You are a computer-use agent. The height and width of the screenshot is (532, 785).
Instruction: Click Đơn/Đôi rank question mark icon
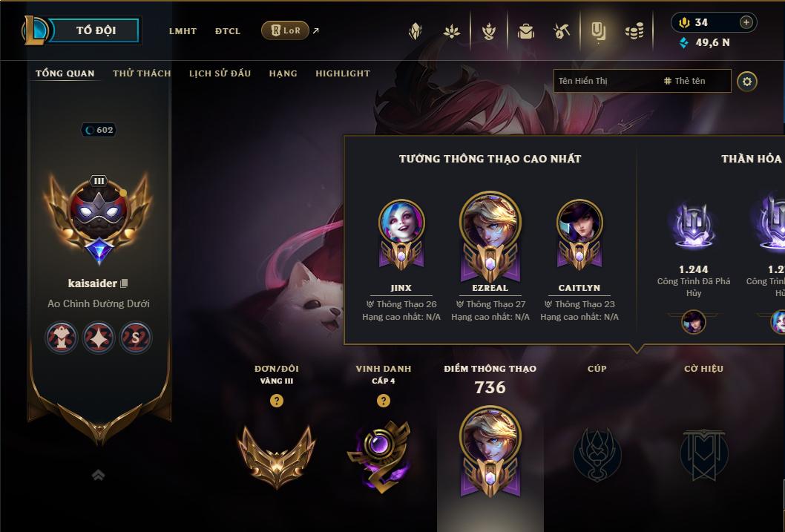pyautogui.click(x=276, y=401)
